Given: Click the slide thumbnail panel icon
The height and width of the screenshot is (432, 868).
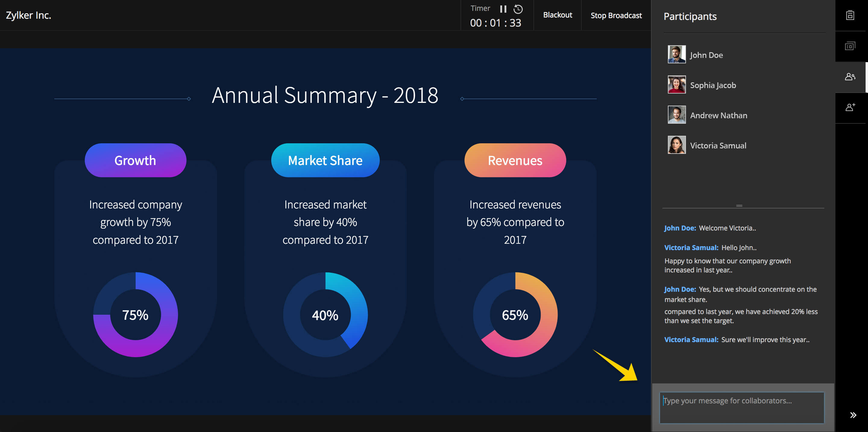Looking at the screenshot, I should pos(851,46).
